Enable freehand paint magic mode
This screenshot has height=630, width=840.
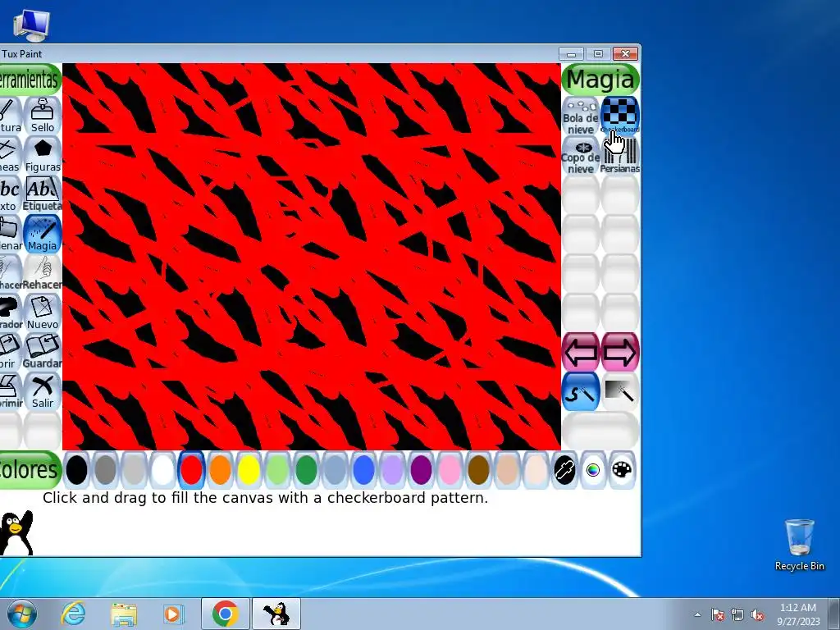[x=581, y=391]
